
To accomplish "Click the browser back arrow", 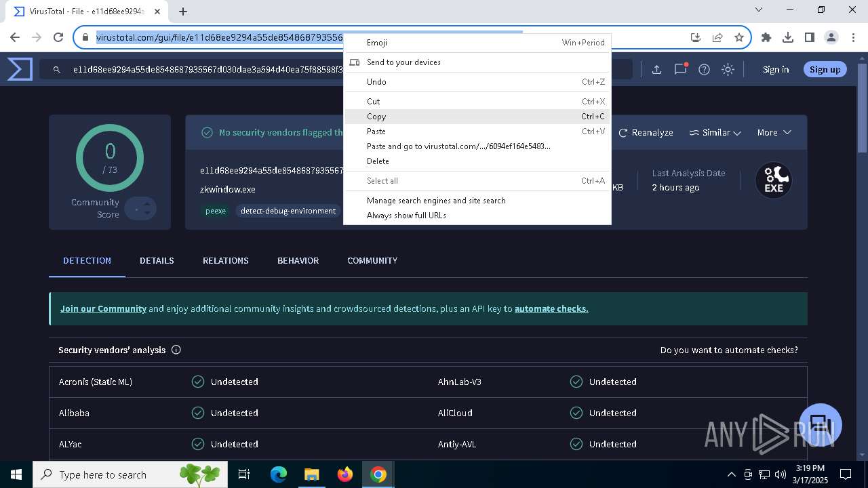I will [x=15, y=37].
